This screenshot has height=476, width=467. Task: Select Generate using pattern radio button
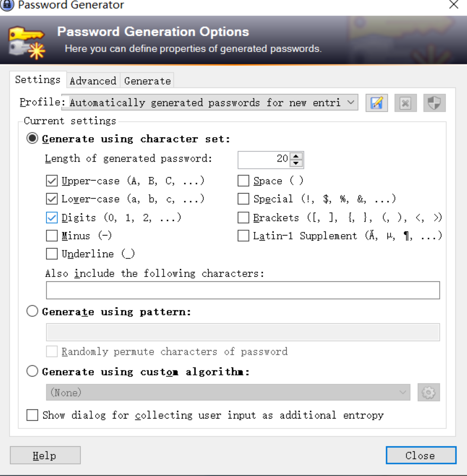[x=32, y=311]
